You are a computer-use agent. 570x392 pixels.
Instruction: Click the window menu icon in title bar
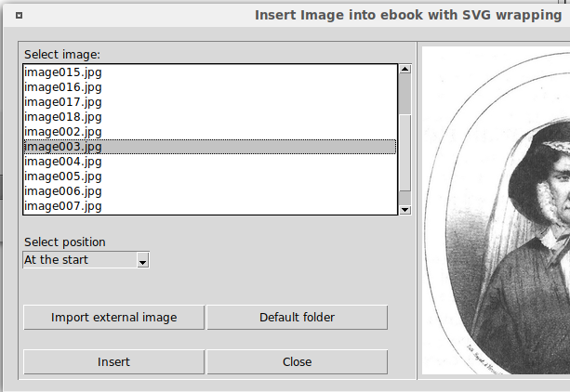click(20, 15)
